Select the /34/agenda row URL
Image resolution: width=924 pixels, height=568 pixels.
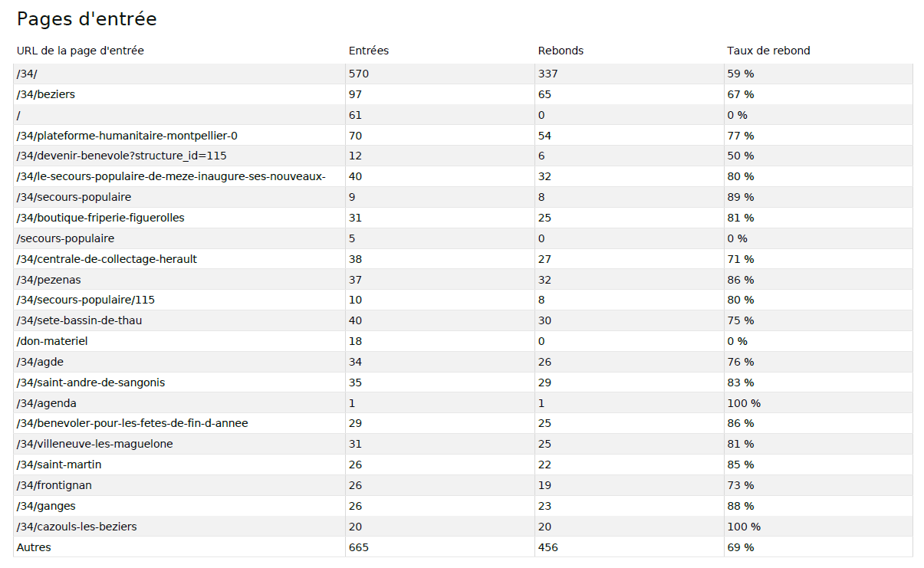[47, 403]
